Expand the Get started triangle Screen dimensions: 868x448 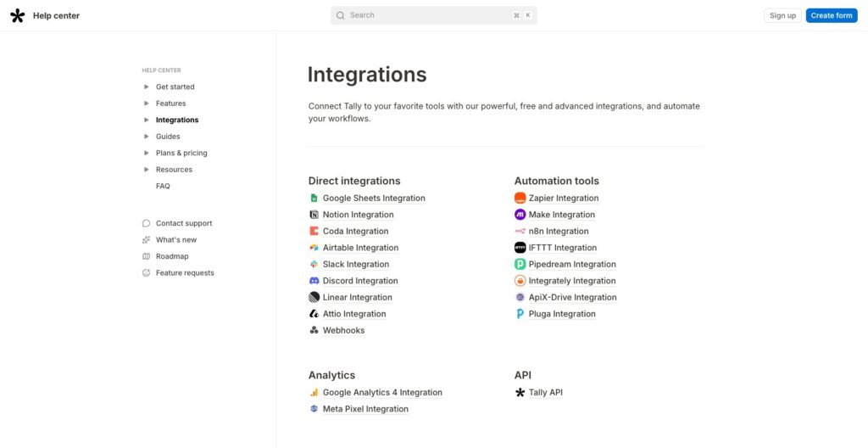146,87
